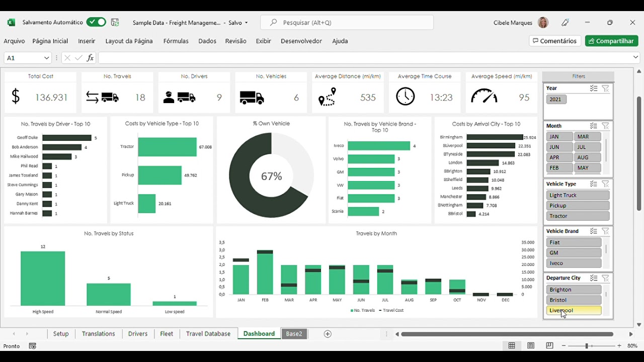
Task: Toggle multi-select on Month slicer
Action: [x=594, y=126]
